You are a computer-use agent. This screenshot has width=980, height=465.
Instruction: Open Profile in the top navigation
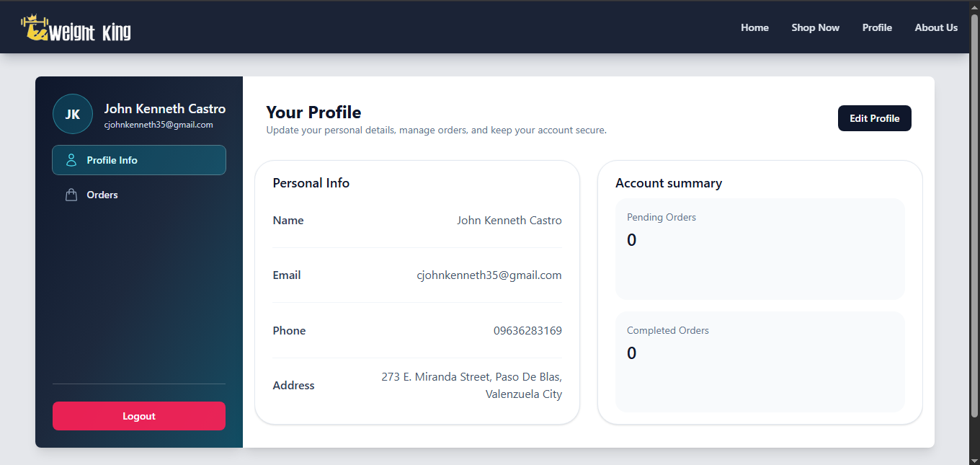coord(877,27)
